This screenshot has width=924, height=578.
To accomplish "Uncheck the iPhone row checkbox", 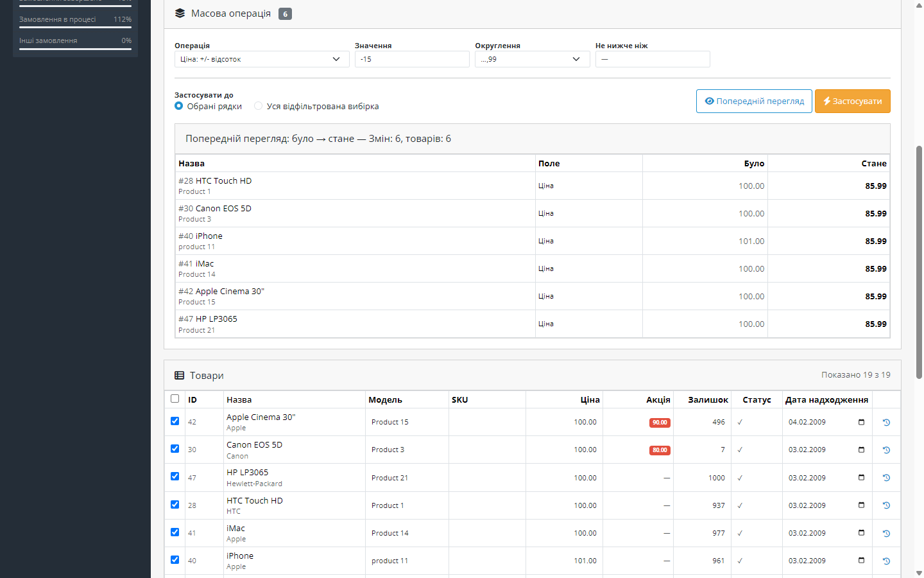I will tap(175, 560).
